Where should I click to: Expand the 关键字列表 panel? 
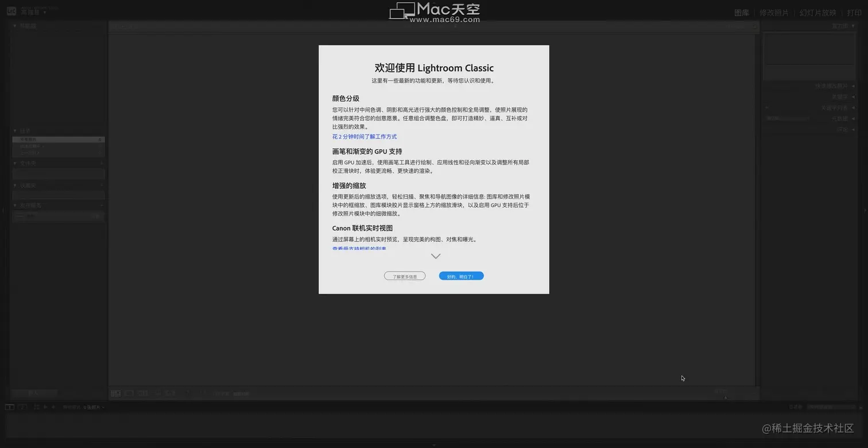[854, 108]
